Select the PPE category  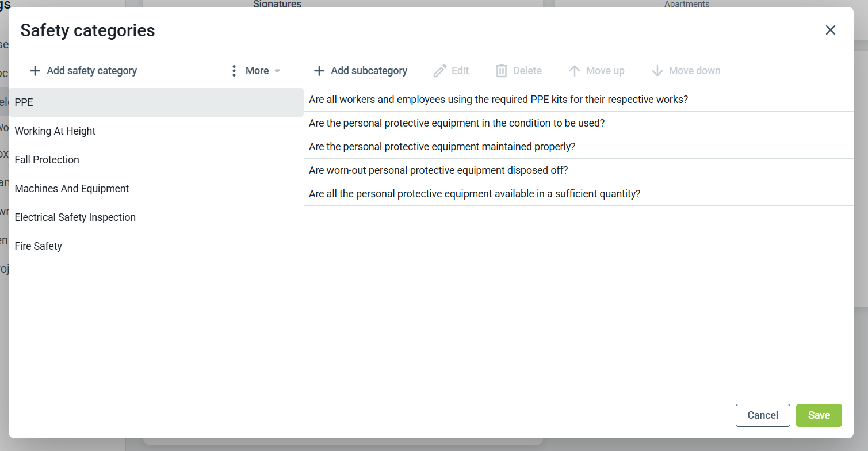(156, 102)
